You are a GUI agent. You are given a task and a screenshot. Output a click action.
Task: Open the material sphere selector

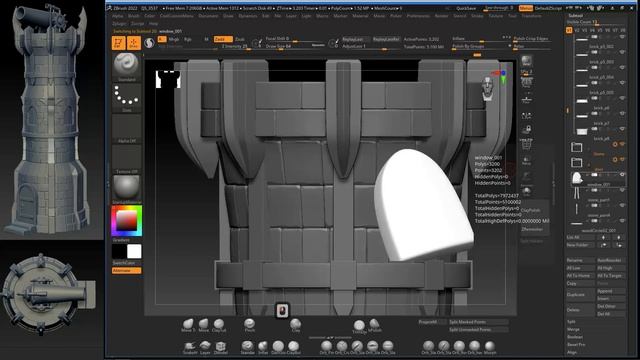[x=127, y=189]
